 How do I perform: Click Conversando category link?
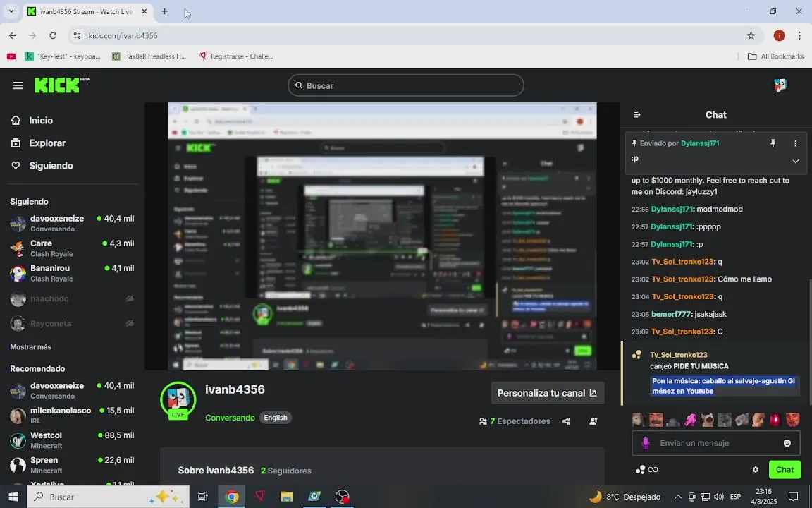(x=230, y=418)
